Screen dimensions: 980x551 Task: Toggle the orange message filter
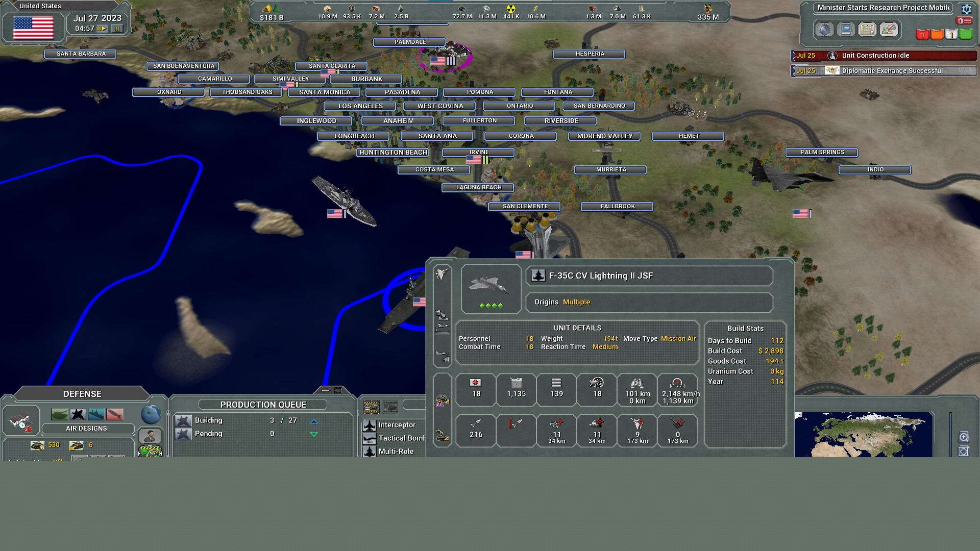pyautogui.click(x=937, y=34)
